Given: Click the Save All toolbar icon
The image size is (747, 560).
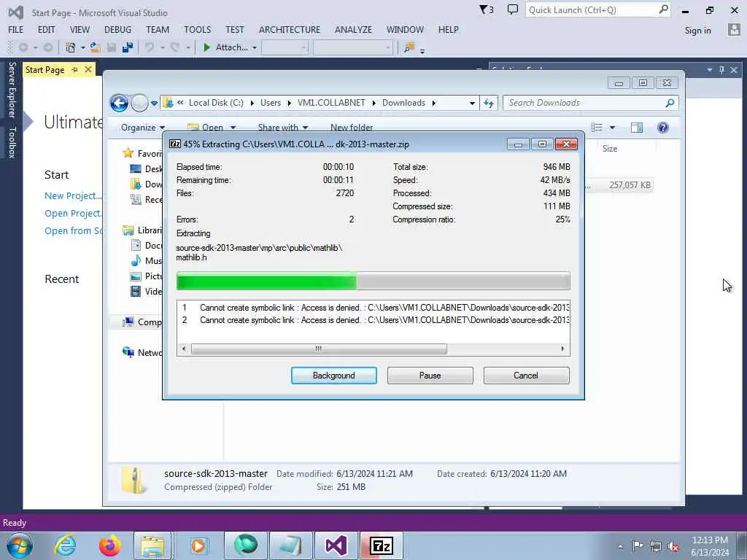Looking at the screenshot, I should tap(128, 47).
